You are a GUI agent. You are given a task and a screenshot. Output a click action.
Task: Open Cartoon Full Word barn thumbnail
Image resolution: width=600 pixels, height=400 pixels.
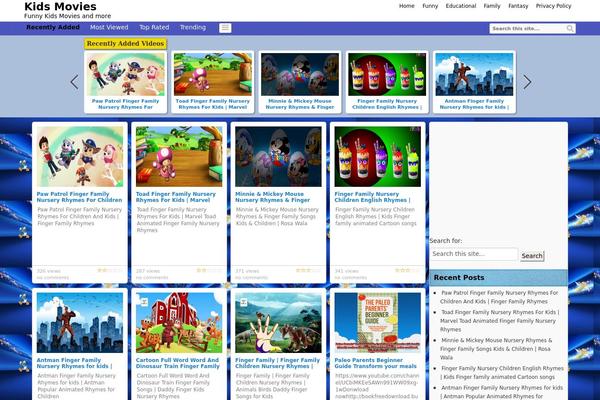tap(179, 323)
